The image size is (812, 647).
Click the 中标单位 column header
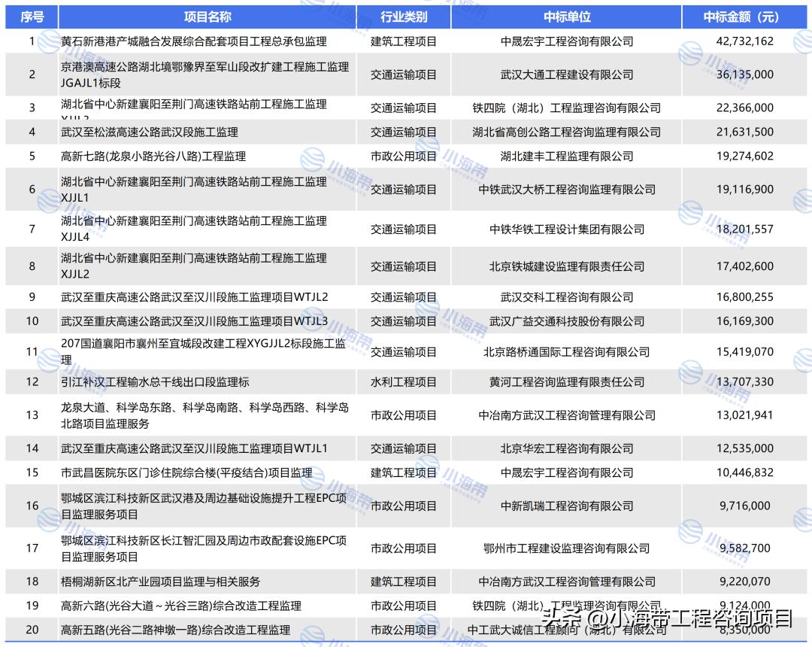(565, 15)
